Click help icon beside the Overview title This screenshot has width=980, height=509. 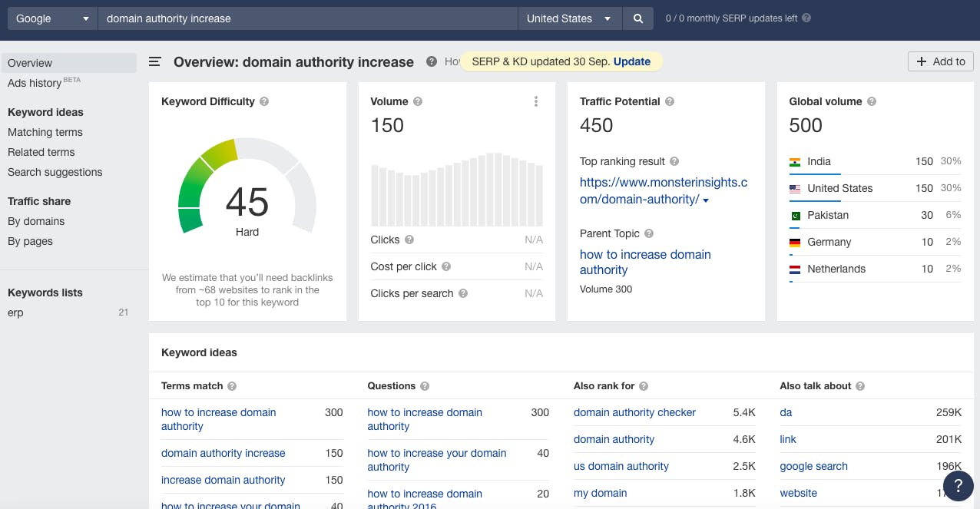pyautogui.click(x=432, y=61)
